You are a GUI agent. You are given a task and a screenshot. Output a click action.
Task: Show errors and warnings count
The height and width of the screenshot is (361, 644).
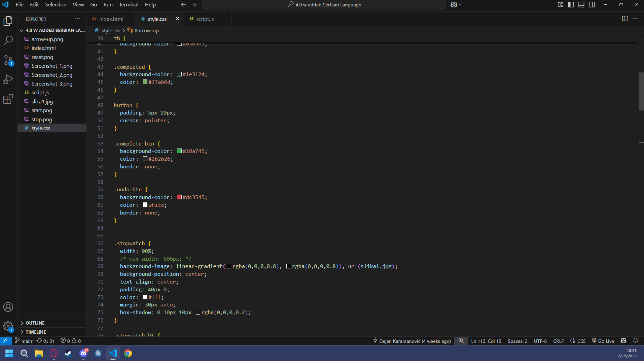[x=71, y=341]
